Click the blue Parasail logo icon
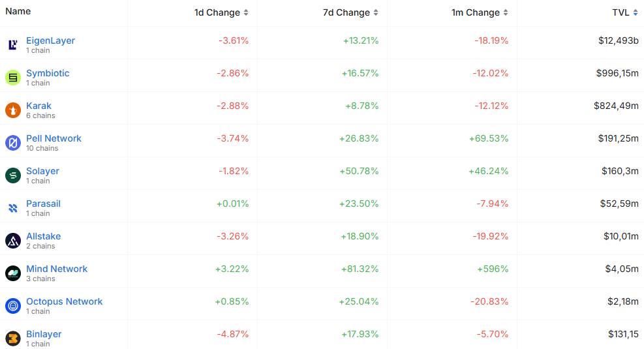 click(x=13, y=208)
